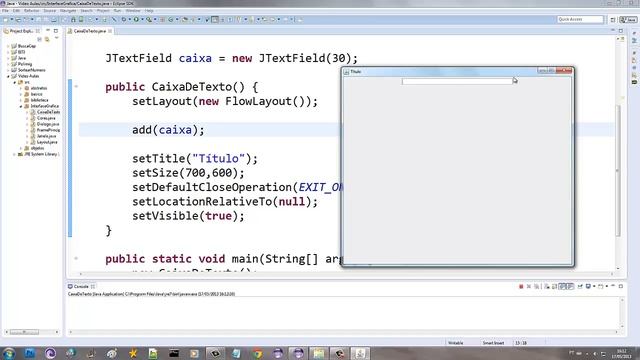
Task: Expand the biblioteca package
Action: [x=21, y=100]
